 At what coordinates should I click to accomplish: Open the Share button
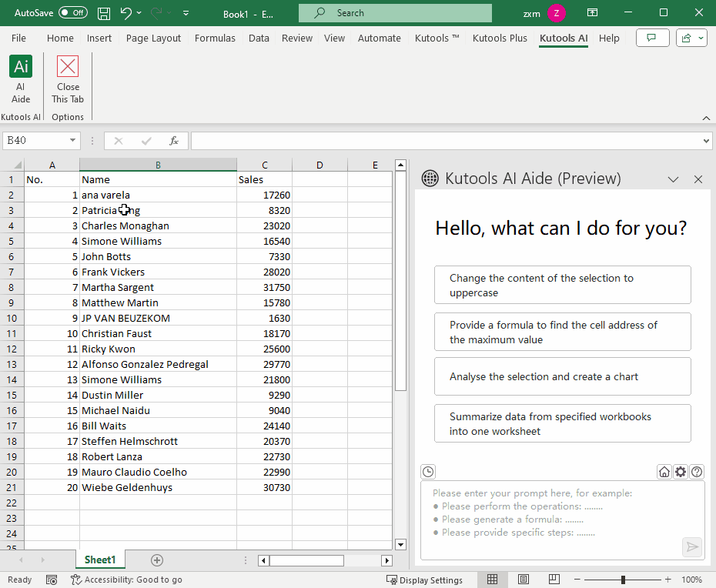691,38
